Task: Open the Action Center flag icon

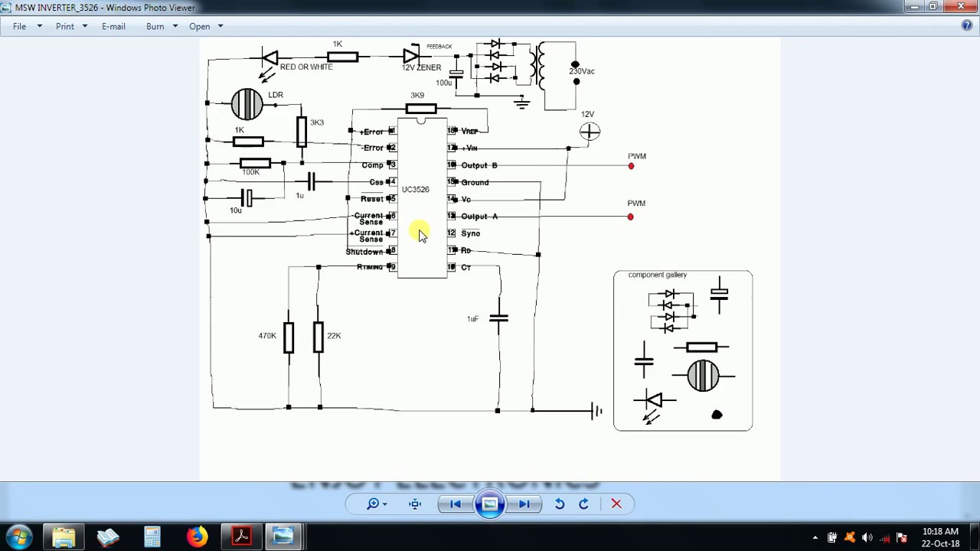Action: [x=903, y=537]
